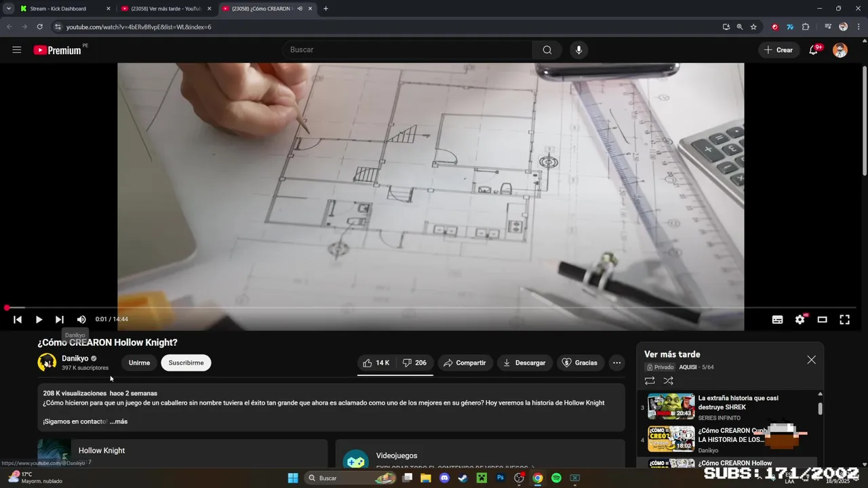Image resolution: width=868 pixels, height=488 pixels.
Task: Enter full screen mode
Action: pos(845,319)
